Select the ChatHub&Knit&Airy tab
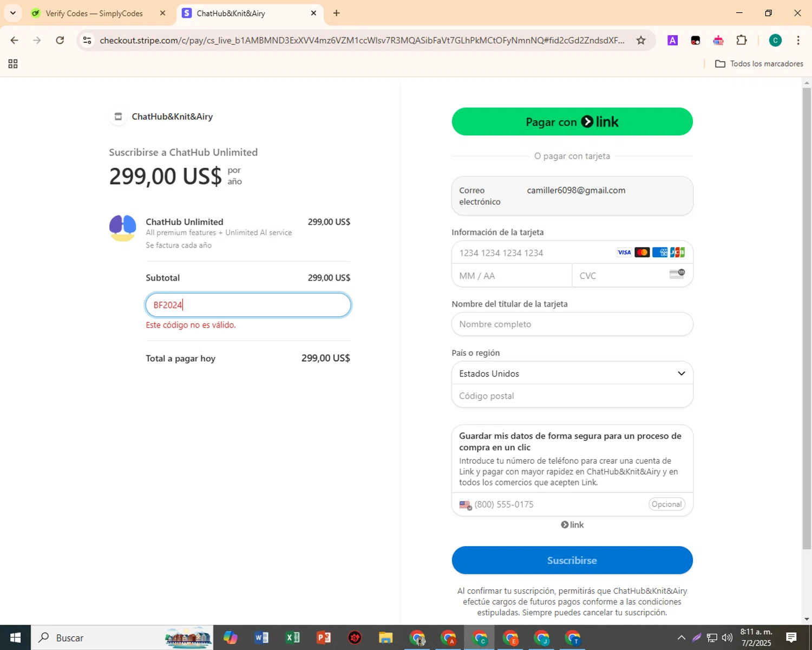This screenshot has height=650, width=812. click(x=250, y=13)
